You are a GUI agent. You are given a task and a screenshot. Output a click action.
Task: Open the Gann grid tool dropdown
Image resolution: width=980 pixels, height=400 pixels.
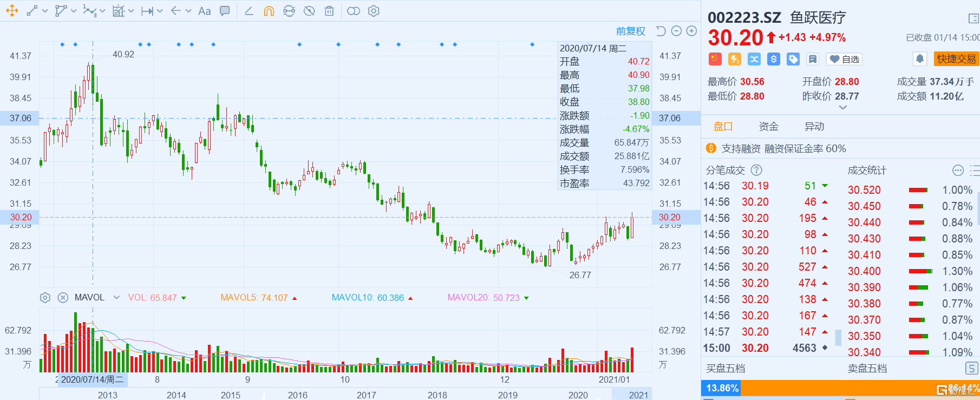point(131,11)
